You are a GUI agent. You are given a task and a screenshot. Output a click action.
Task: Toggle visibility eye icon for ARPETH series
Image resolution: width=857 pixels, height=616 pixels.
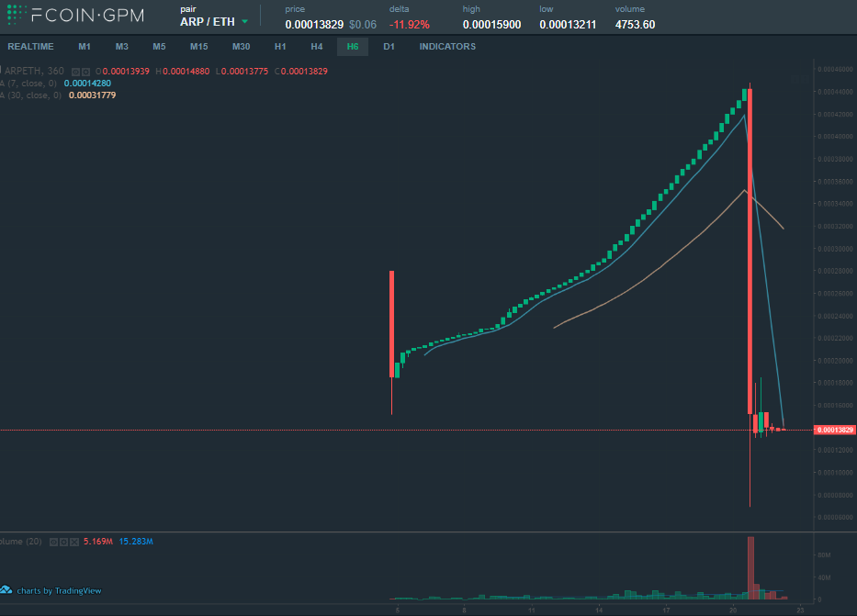(76, 72)
